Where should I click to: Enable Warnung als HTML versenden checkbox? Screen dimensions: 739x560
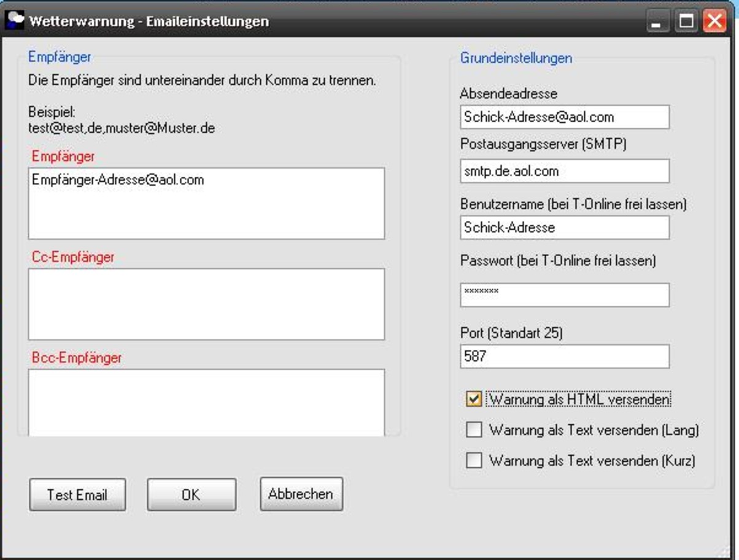tap(474, 400)
